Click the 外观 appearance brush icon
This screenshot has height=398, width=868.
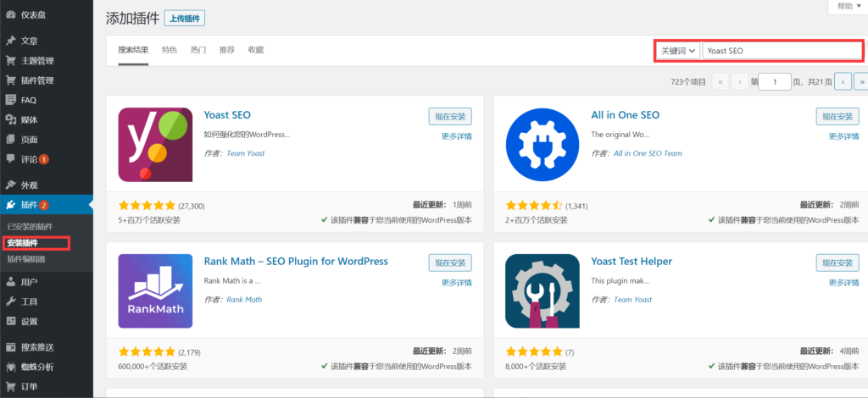click(10, 185)
